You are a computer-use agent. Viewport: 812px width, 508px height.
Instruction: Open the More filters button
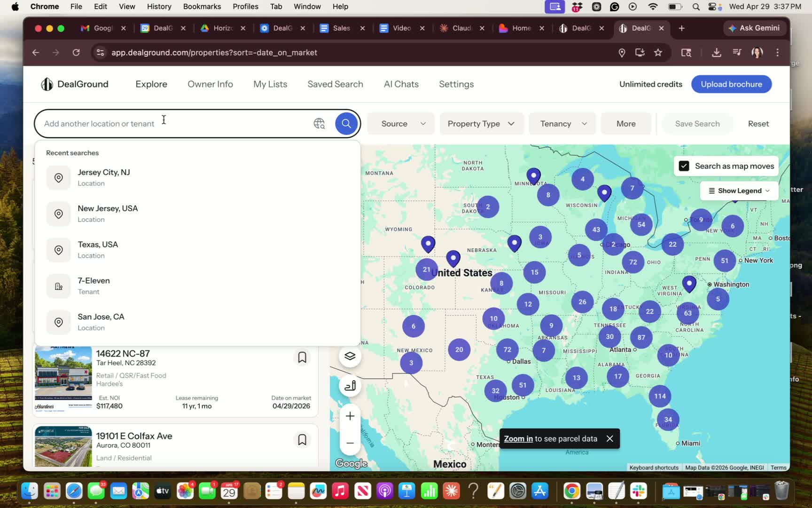626,124
